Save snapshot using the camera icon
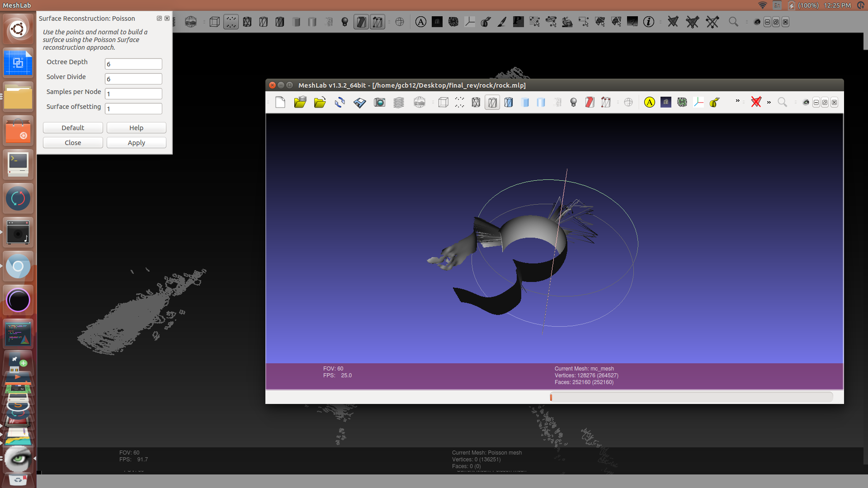Screen dimensions: 868x488 click(x=379, y=103)
